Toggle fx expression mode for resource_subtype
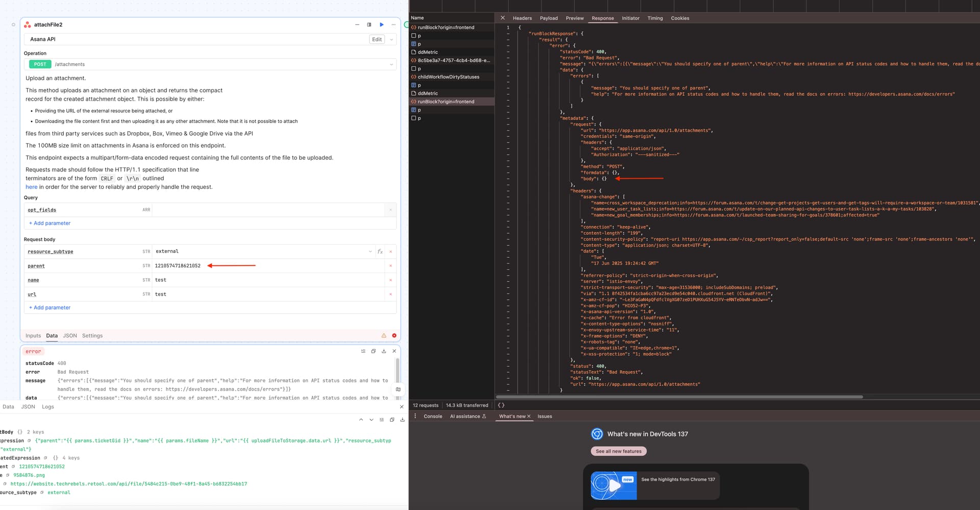 pos(380,251)
